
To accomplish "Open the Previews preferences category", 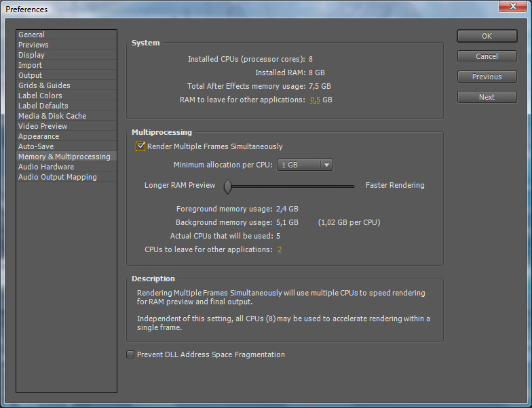I will [x=33, y=45].
